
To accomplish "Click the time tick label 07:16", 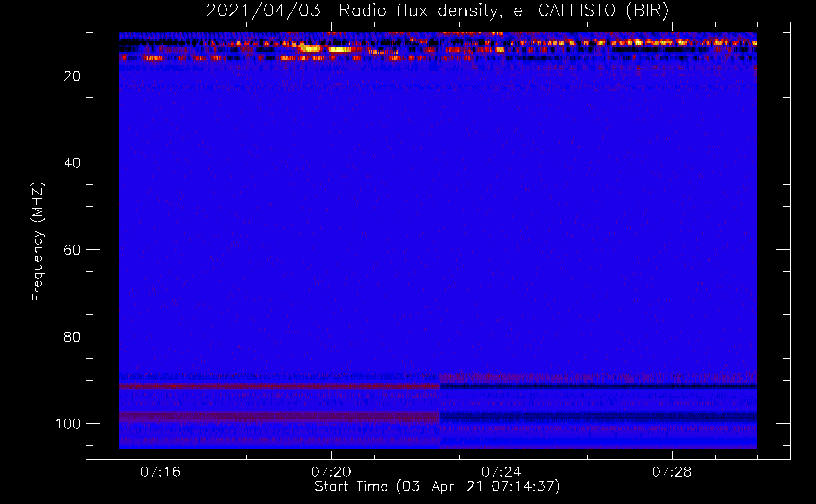I will [x=160, y=472].
